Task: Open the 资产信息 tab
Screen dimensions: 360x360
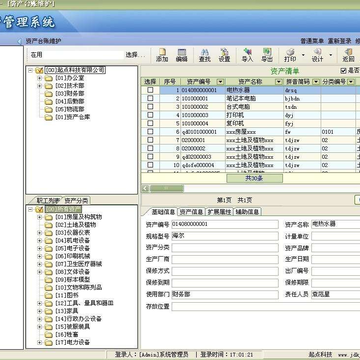Action: [x=191, y=211]
